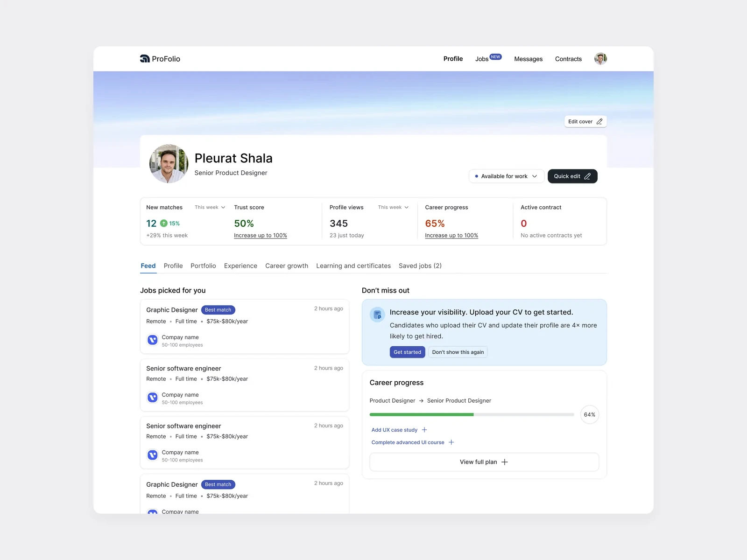Click plus icon next to Add UX case study
This screenshot has height=560, width=747.
tap(424, 430)
